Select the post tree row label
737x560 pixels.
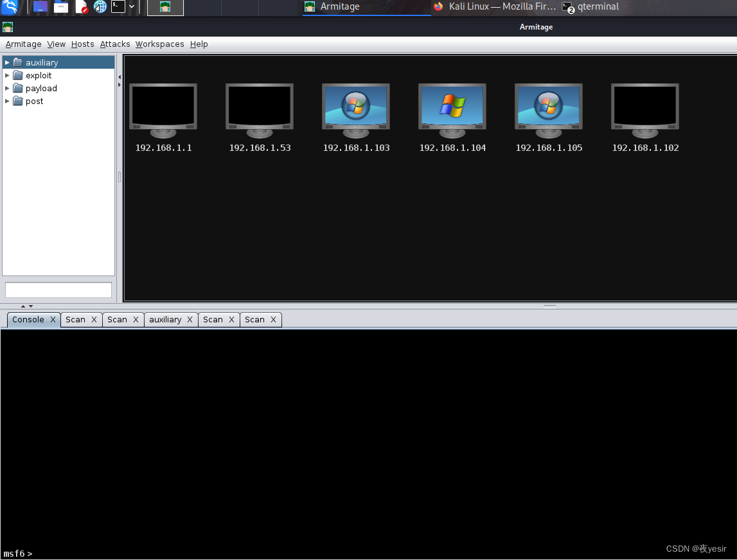(x=34, y=101)
